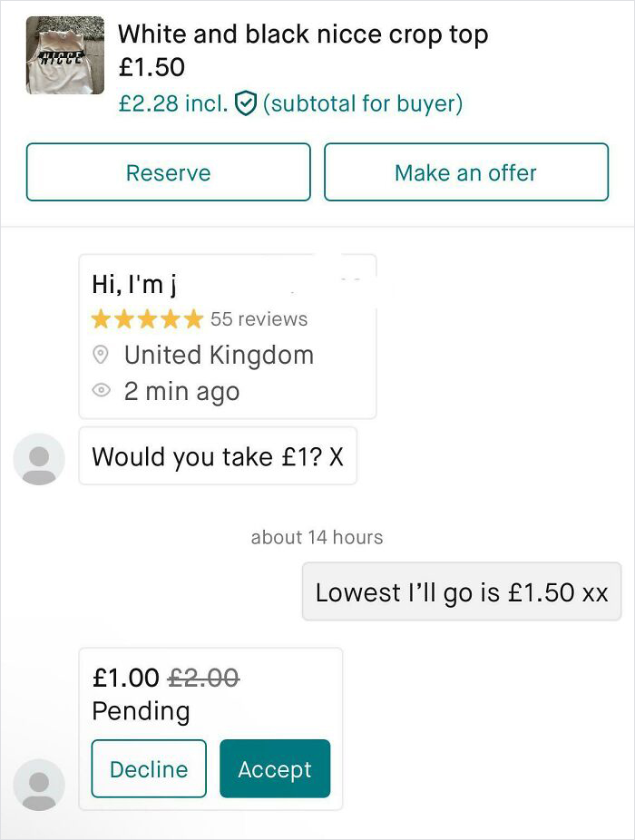Accept the £1.00 pending offer
Screen dimensions: 635x840
click(274, 768)
